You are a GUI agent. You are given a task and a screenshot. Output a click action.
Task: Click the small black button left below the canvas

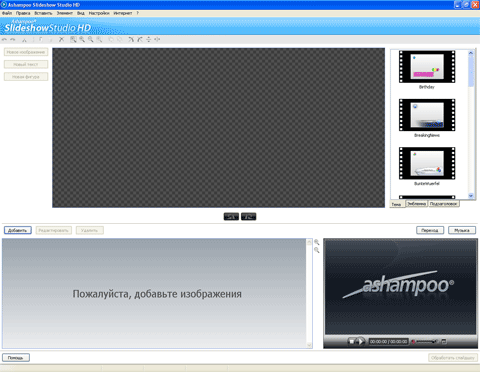coord(231,217)
